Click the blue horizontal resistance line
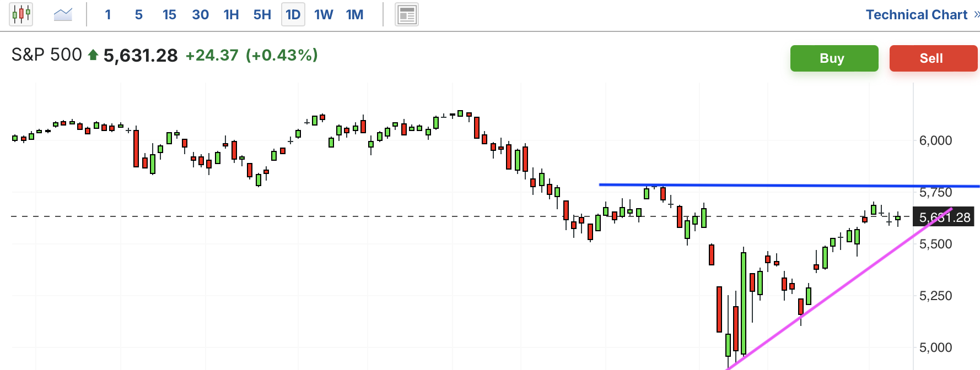The image size is (980, 370). pyautogui.click(x=788, y=186)
